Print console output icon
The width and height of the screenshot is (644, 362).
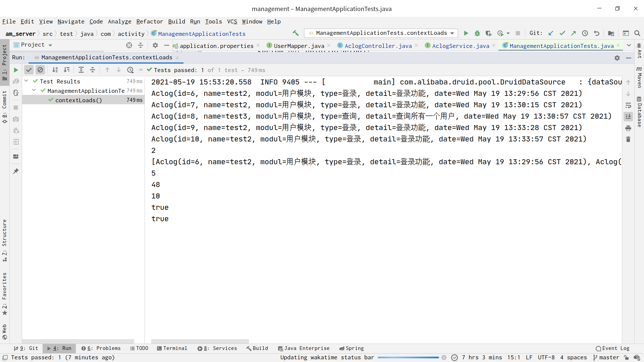628,128
